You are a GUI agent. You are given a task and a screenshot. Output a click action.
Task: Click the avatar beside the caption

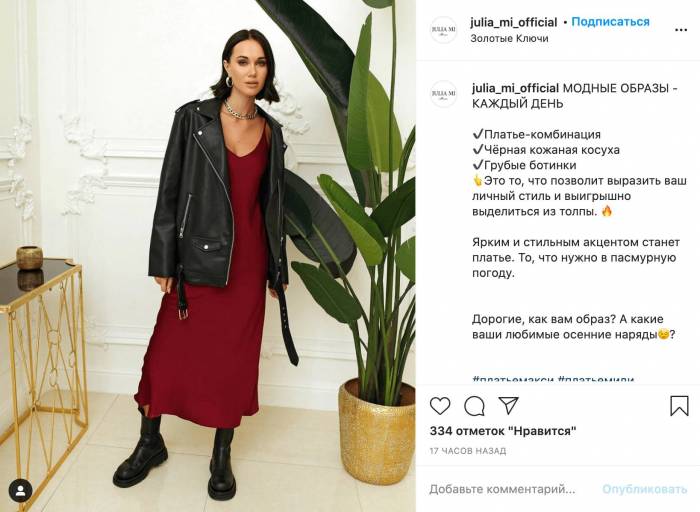[443, 93]
